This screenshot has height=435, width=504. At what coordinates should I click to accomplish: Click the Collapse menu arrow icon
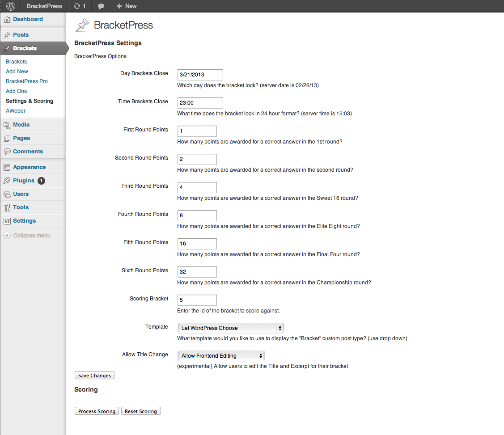7,236
